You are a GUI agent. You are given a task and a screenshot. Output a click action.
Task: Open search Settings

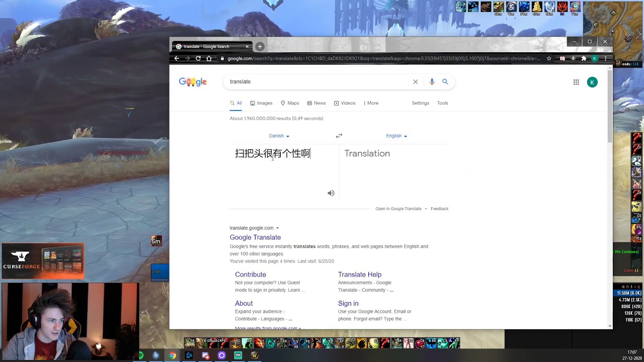(x=421, y=103)
